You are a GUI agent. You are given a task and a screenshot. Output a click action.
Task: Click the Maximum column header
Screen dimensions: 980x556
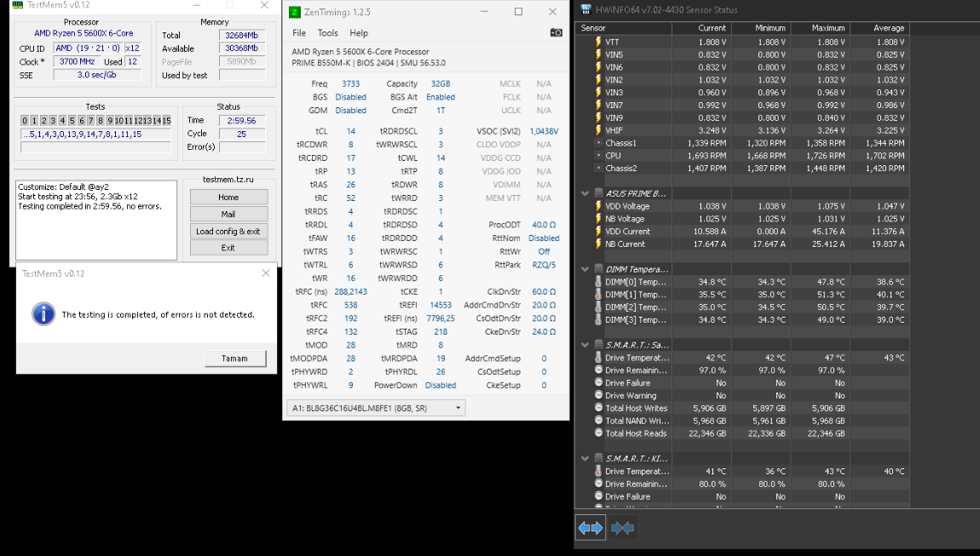pyautogui.click(x=820, y=28)
